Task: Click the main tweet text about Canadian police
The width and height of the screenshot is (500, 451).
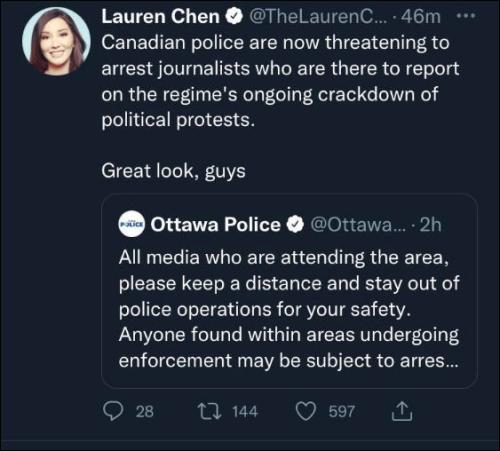Action: (x=280, y=81)
